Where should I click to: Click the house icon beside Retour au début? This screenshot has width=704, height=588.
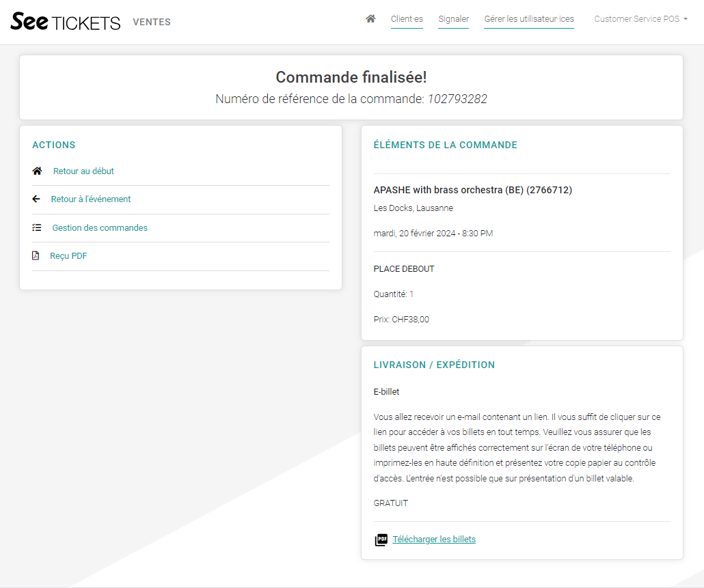tap(38, 171)
